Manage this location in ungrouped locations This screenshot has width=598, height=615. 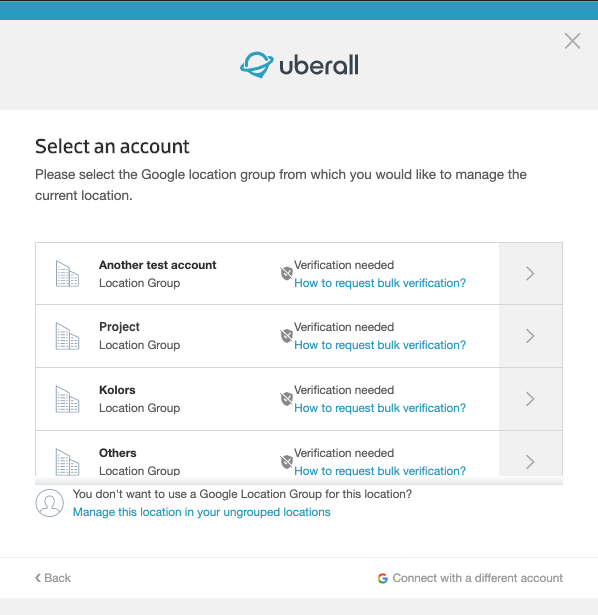point(202,512)
